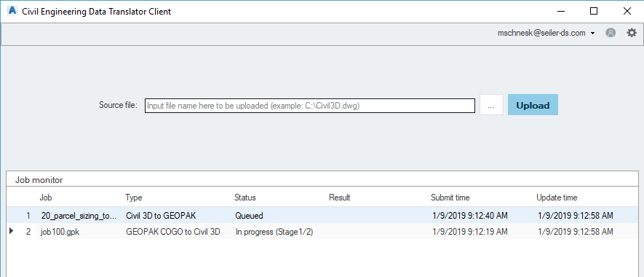
Task: Click the Autodesk app logo icon
Action: click(x=12, y=11)
